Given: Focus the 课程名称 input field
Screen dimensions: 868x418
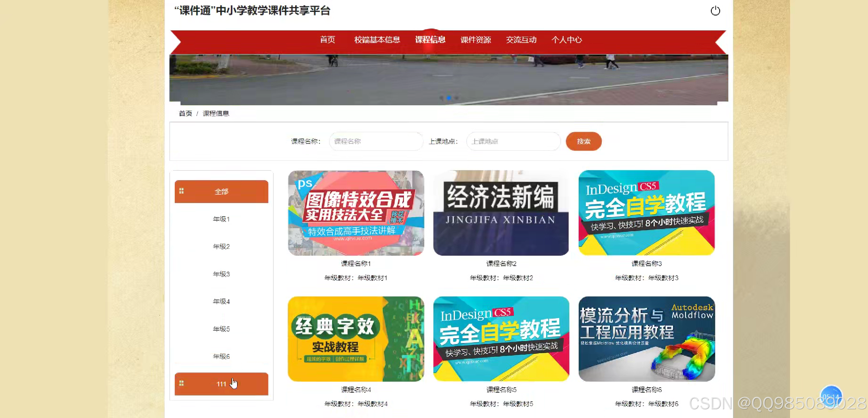Looking at the screenshot, I should point(376,141).
